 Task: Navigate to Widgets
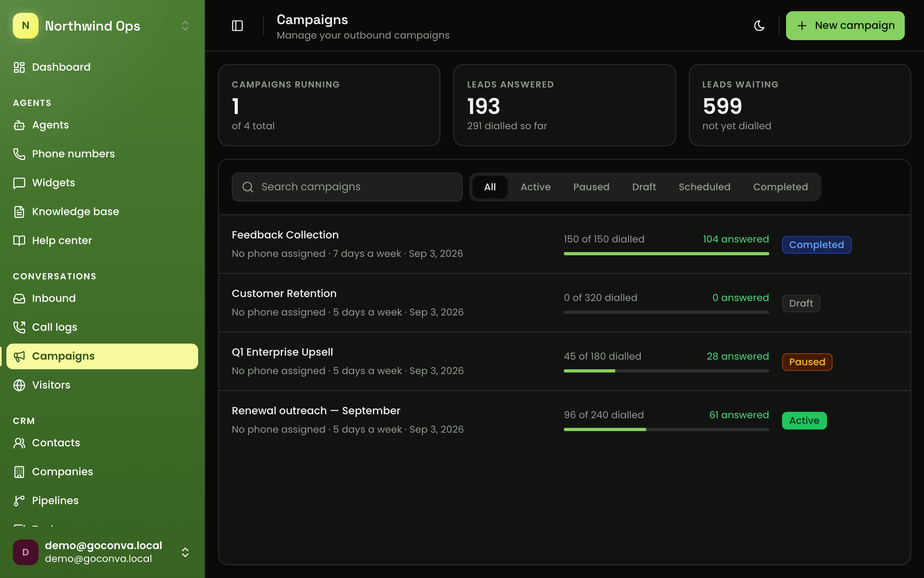point(102,183)
